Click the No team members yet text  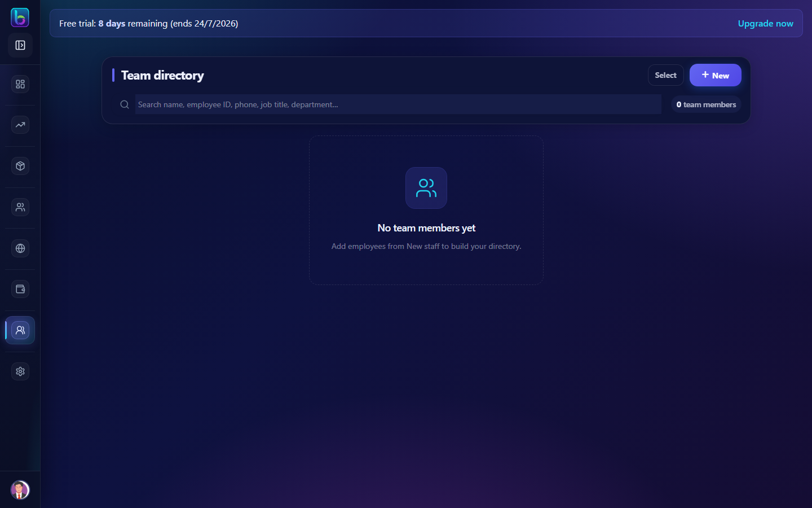[426, 228]
